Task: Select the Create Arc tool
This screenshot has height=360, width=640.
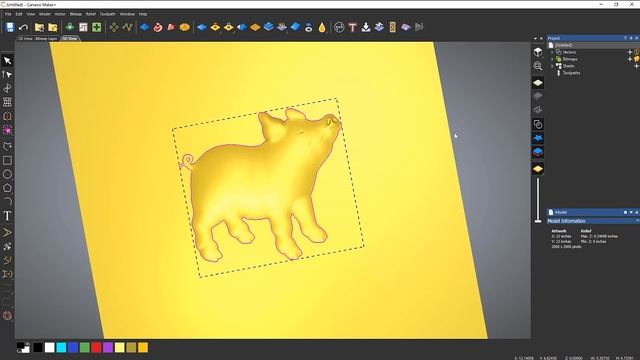Action: (7, 201)
